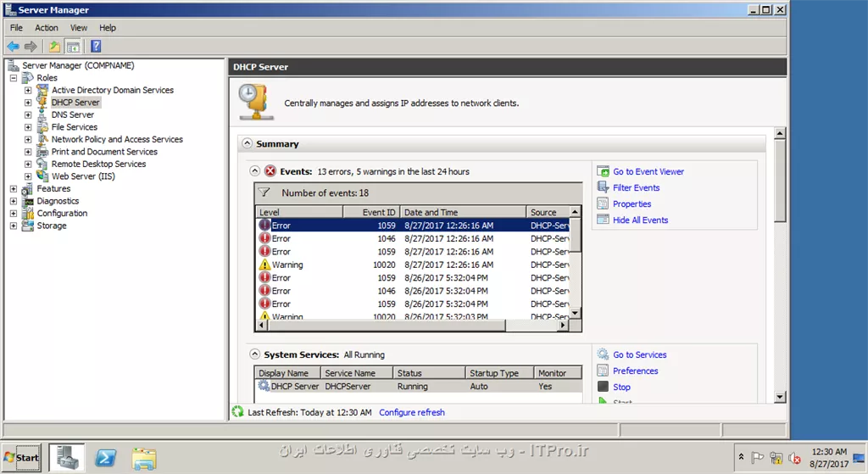Click the events list horizontal scrollbar thumb

(x=386, y=326)
